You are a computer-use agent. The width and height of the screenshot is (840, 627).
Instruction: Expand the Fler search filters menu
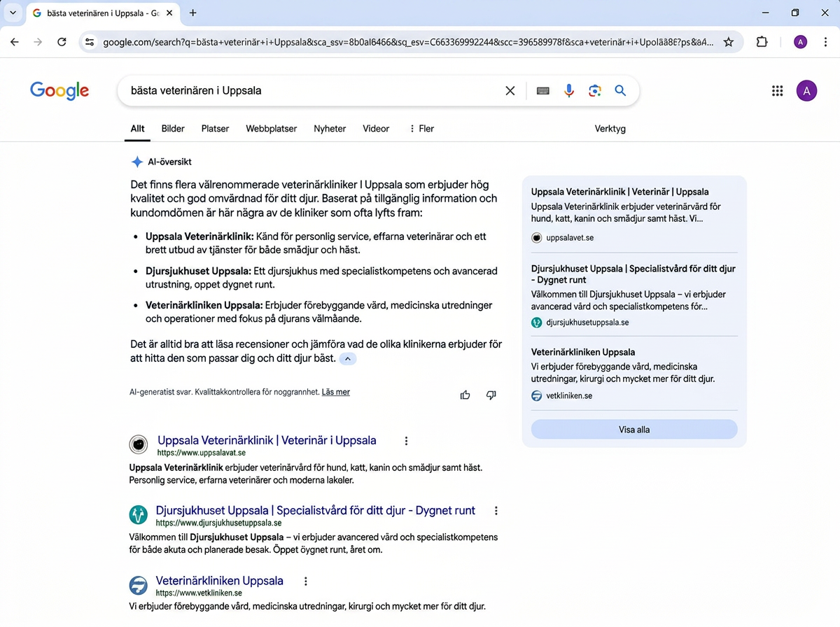[421, 129]
